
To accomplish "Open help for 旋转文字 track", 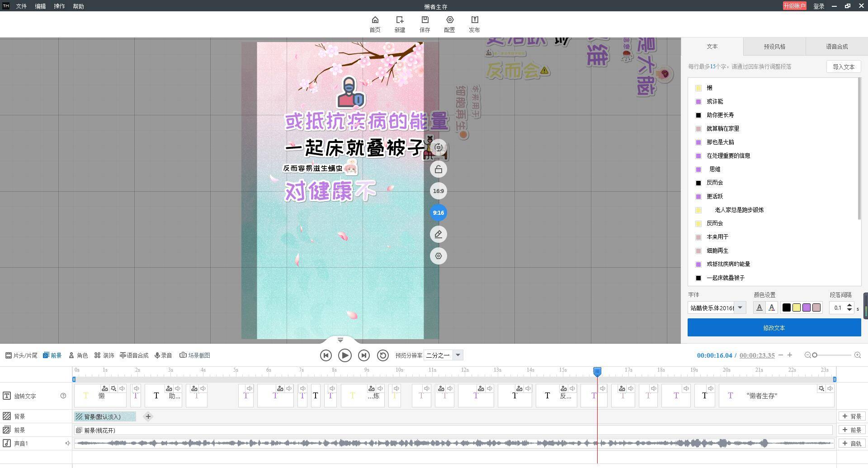I will click(63, 396).
